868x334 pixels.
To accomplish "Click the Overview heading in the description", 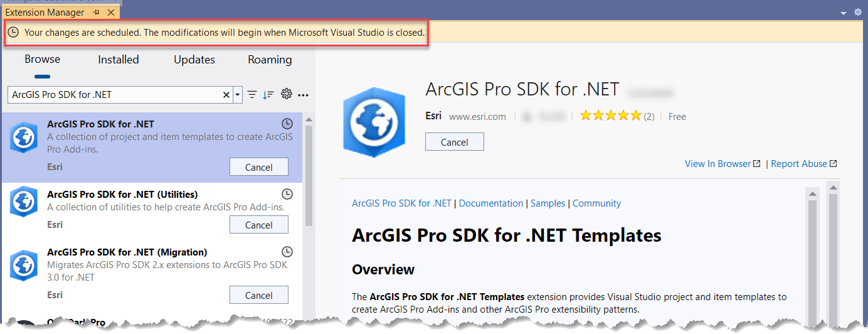I will coord(383,270).
